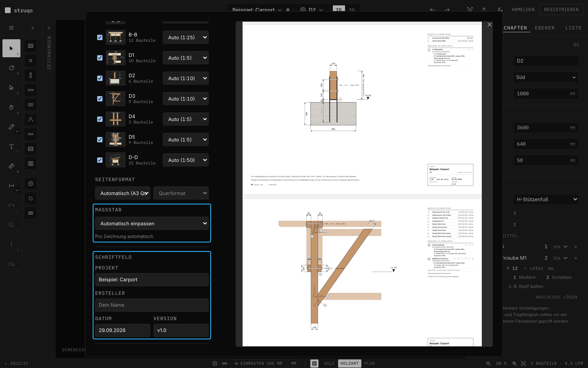
Task: Select the pencil draw tool
Action: pyautogui.click(x=11, y=127)
